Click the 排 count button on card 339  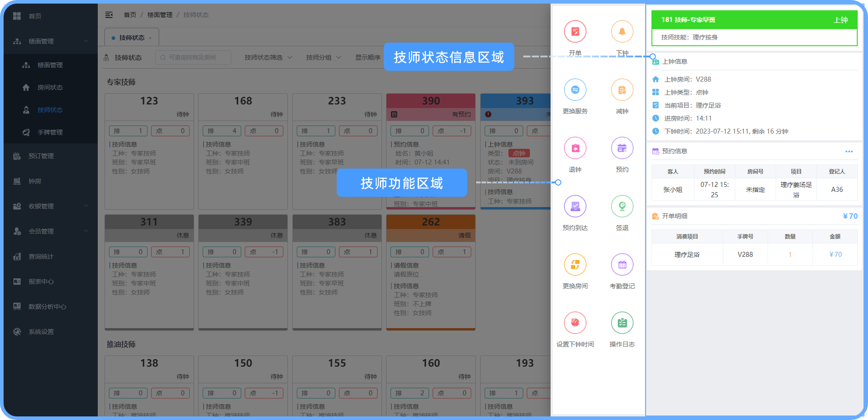(222, 252)
